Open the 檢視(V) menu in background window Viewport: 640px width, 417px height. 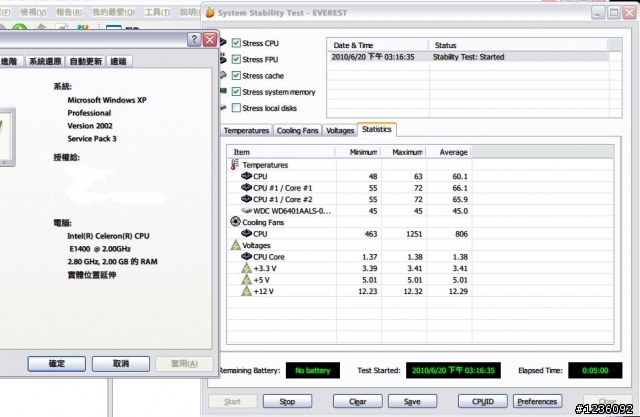click(x=33, y=12)
